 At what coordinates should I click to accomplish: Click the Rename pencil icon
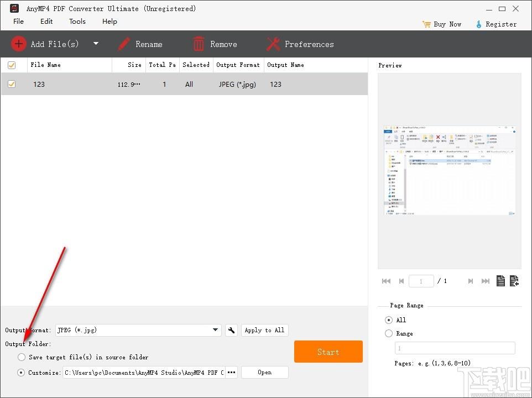[124, 44]
